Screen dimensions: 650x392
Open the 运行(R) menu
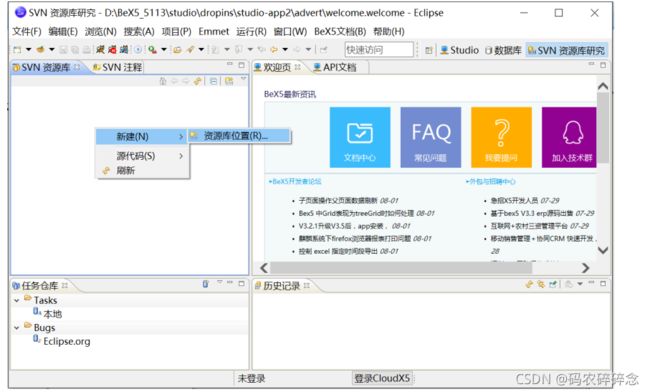(x=251, y=31)
